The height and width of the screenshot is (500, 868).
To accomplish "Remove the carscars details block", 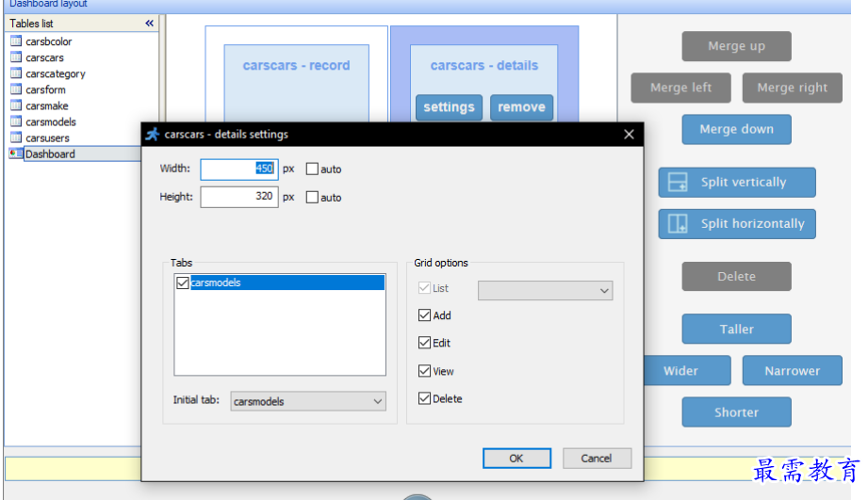I will (x=521, y=107).
